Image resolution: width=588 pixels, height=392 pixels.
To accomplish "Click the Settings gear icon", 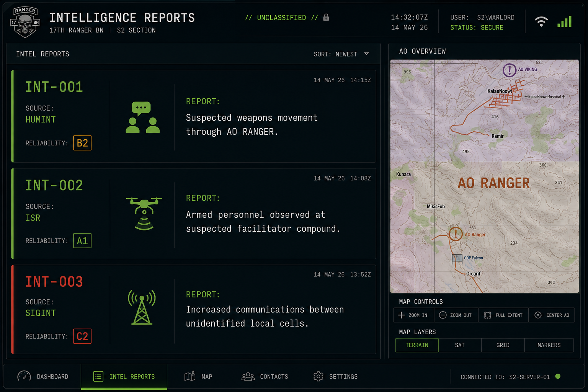I will [318, 377].
